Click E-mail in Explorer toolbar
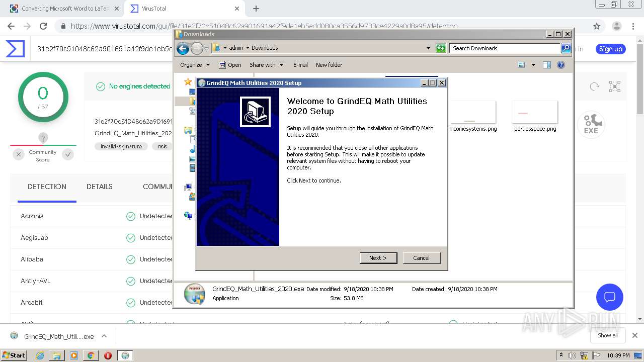 (300, 65)
